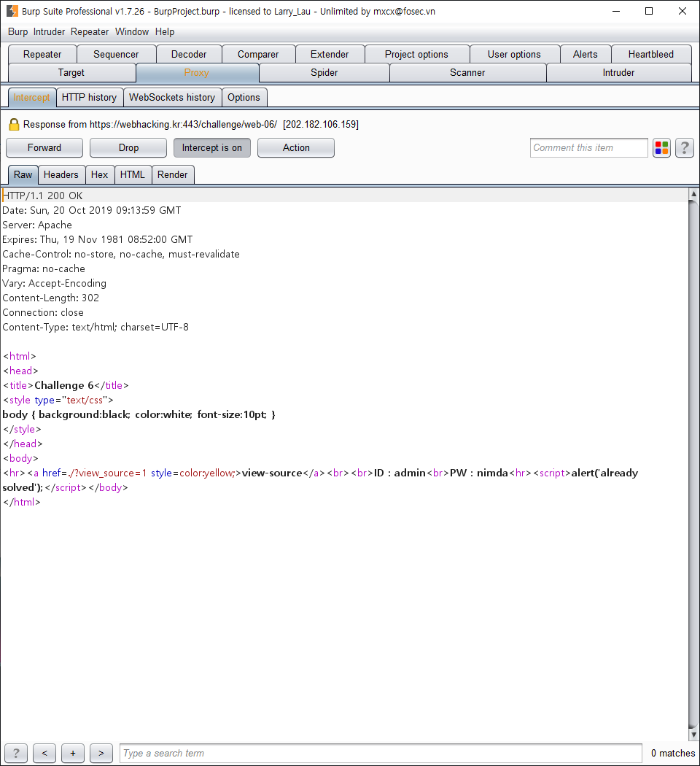Click the Pragma: no-cache header line

click(44, 268)
